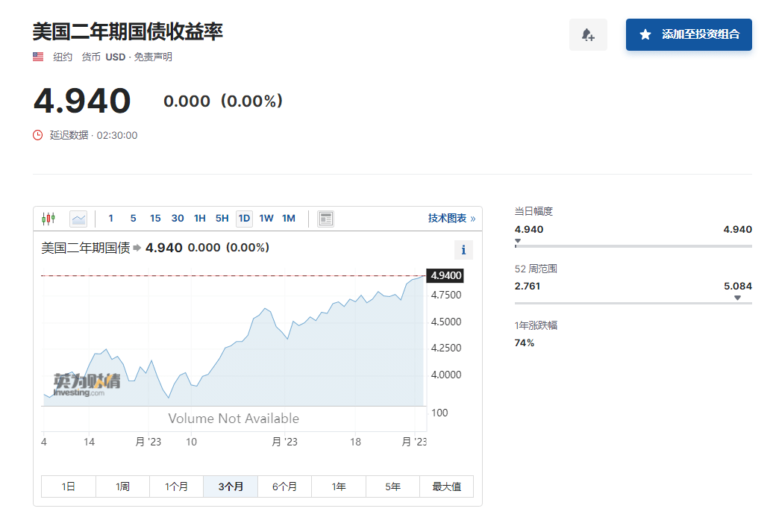Select the area chart type icon

78,219
